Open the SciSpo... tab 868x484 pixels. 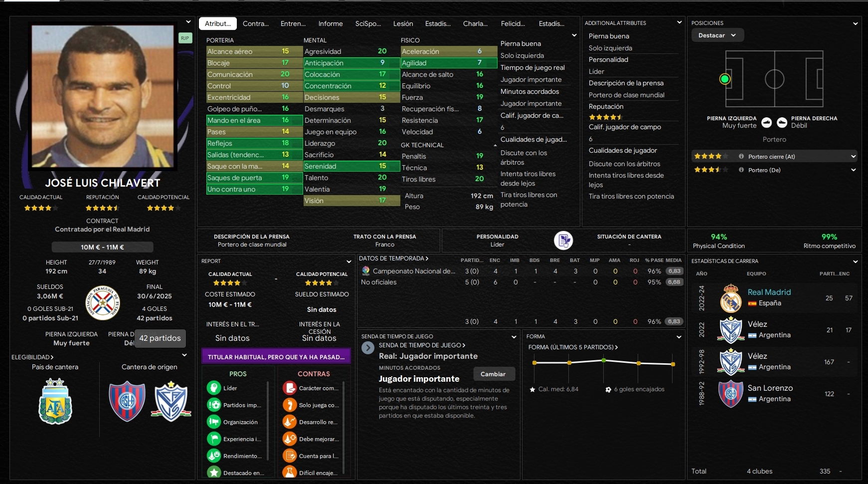tap(368, 23)
